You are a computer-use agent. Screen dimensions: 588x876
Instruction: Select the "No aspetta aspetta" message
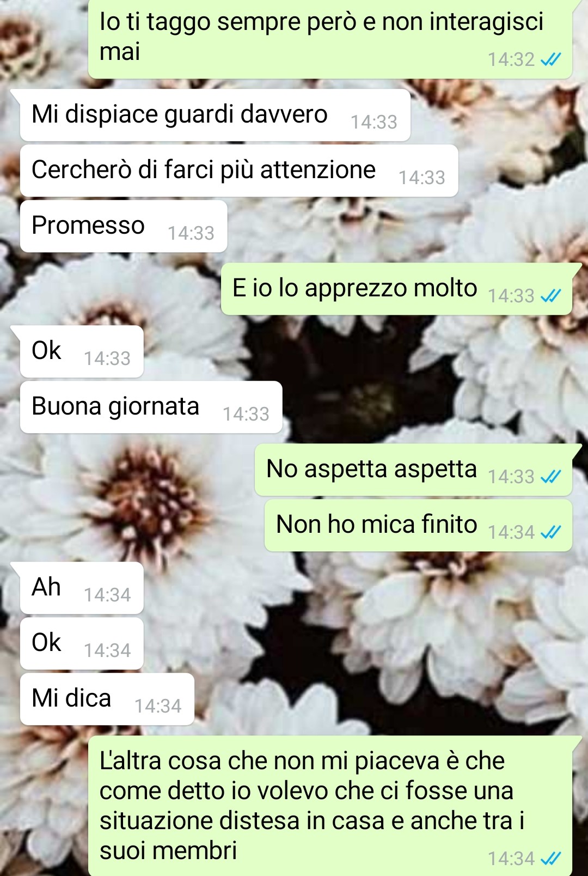(x=413, y=470)
